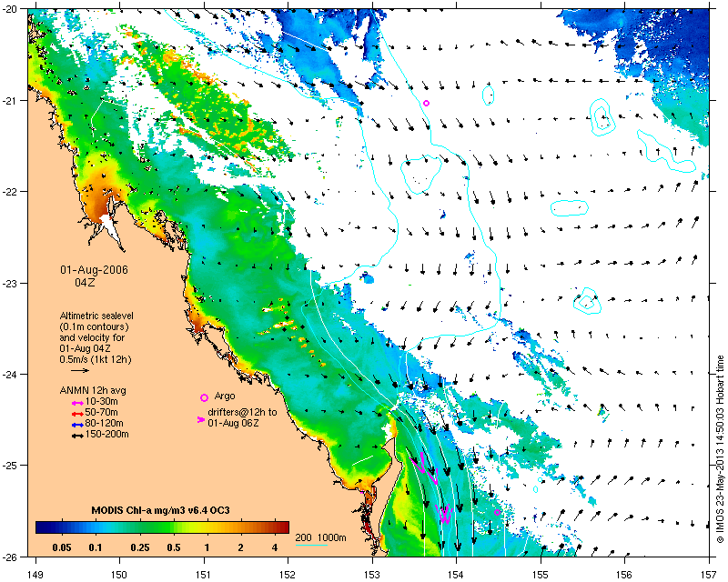Viewport: 728px width, 582px height.
Task: Click the 0.5m/s velocity scale arrow
Action: pos(80,370)
